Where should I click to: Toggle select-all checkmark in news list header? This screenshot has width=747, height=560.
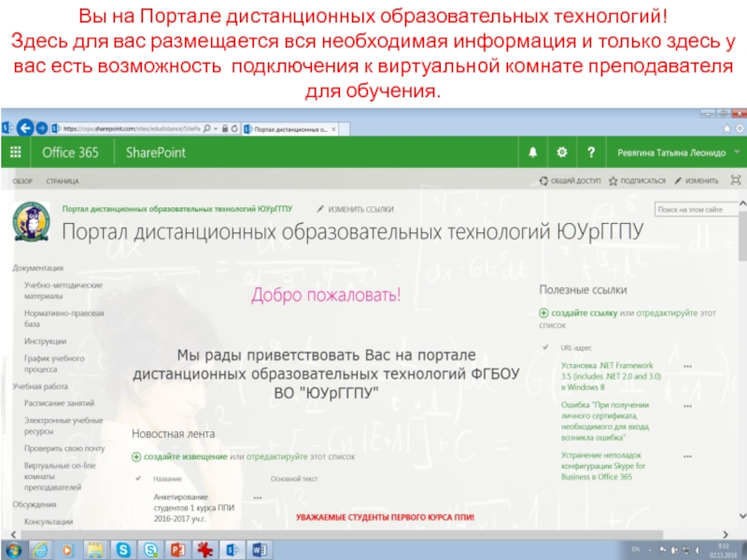(x=138, y=478)
